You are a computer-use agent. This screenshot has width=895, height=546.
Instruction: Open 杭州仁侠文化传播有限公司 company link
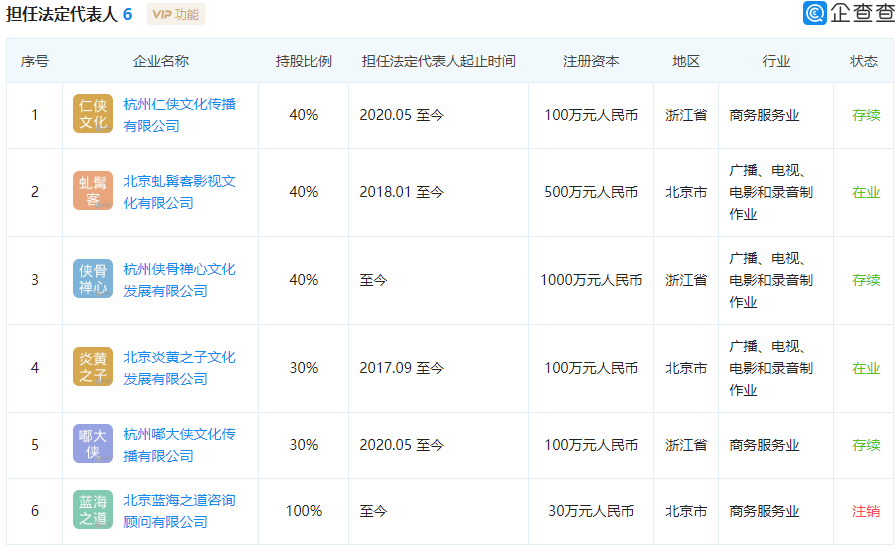click(x=179, y=115)
